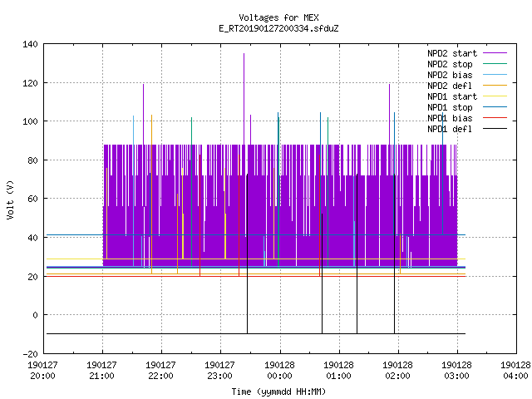Image resolution: width=532 pixels, height=399 pixels.
Task: Click the 'NPD2 defl' legend label
Action: pos(450,86)
